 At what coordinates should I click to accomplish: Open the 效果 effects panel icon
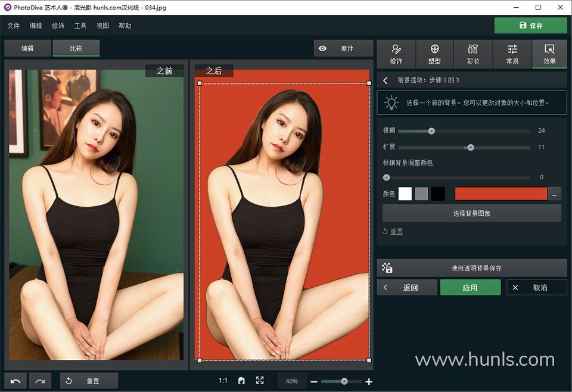(549, 54)
